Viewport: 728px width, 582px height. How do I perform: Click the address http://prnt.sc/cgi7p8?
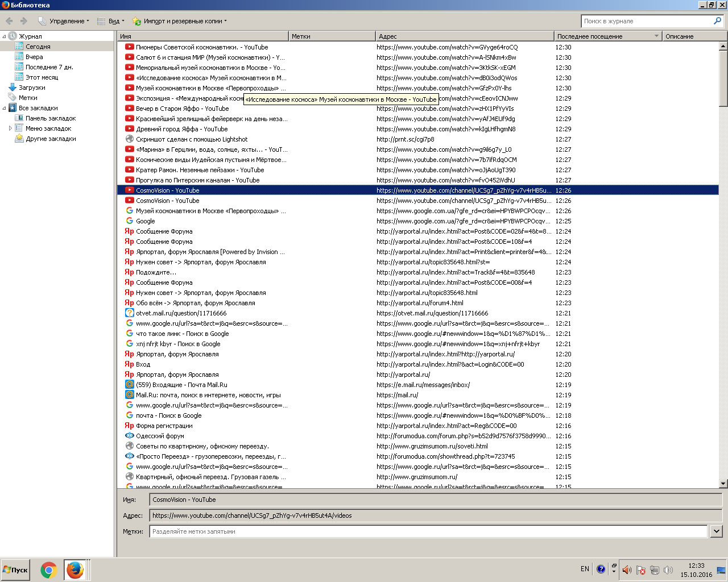pos(405,139)
